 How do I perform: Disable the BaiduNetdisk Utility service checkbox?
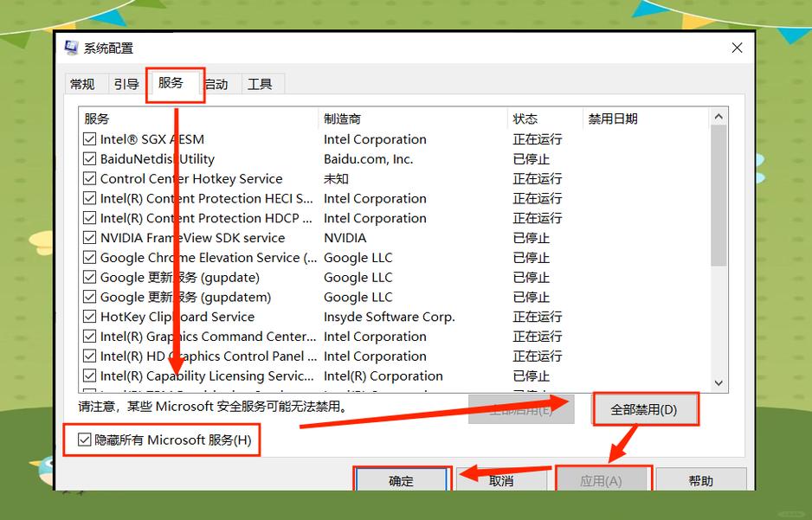point(89,158)
